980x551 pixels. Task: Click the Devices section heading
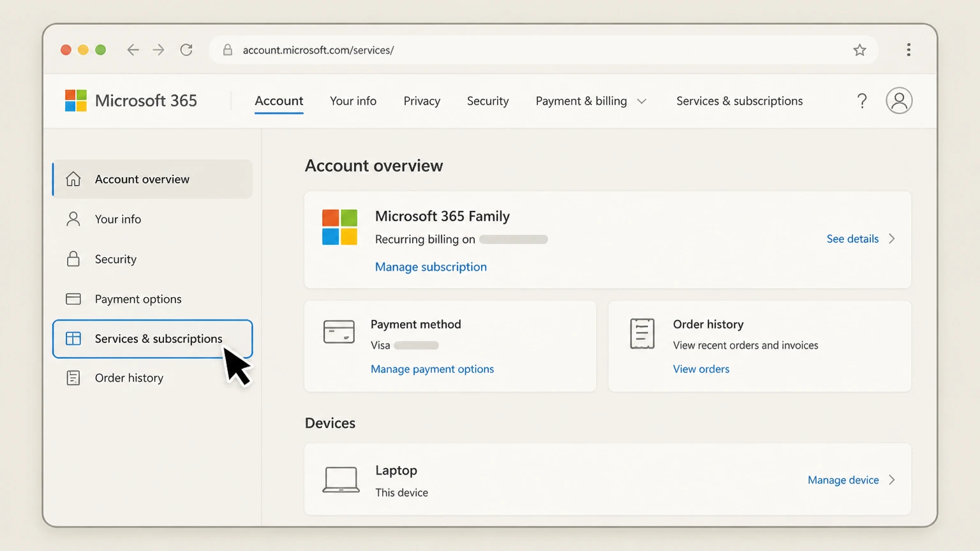(x=330, y=423)
